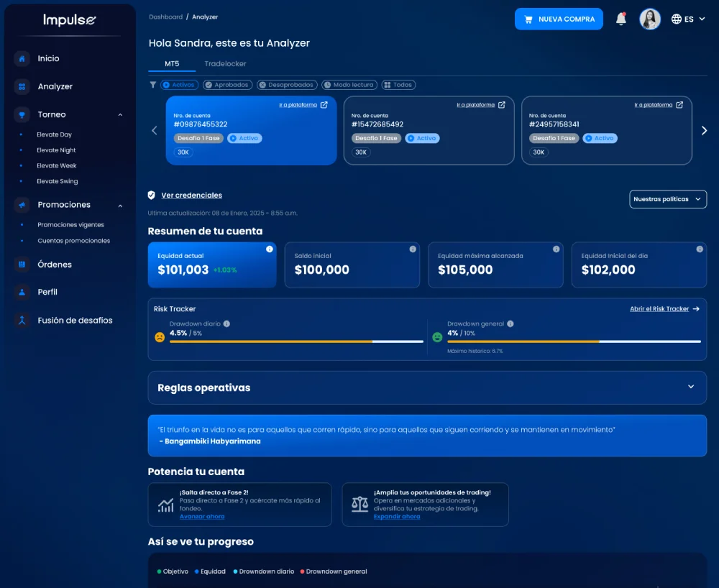Click the Promociones megaphone icon

pyautogui.click(x=22, y=205)
